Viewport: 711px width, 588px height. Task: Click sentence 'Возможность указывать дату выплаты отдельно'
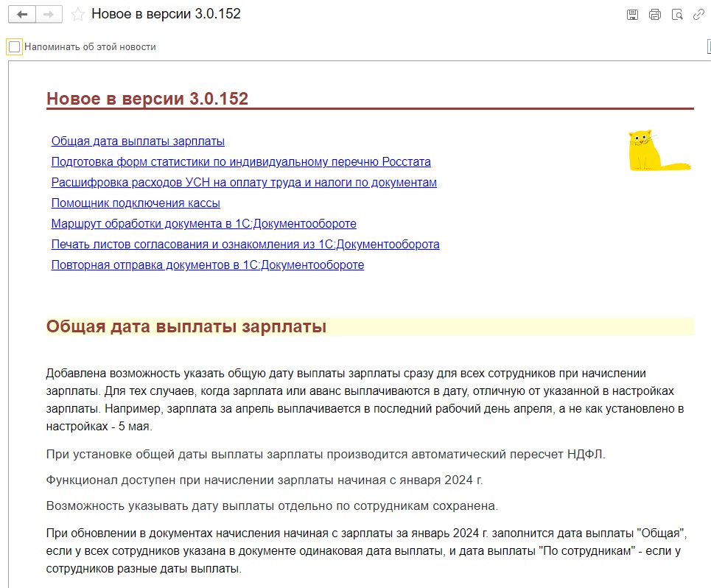click(272, 506)
